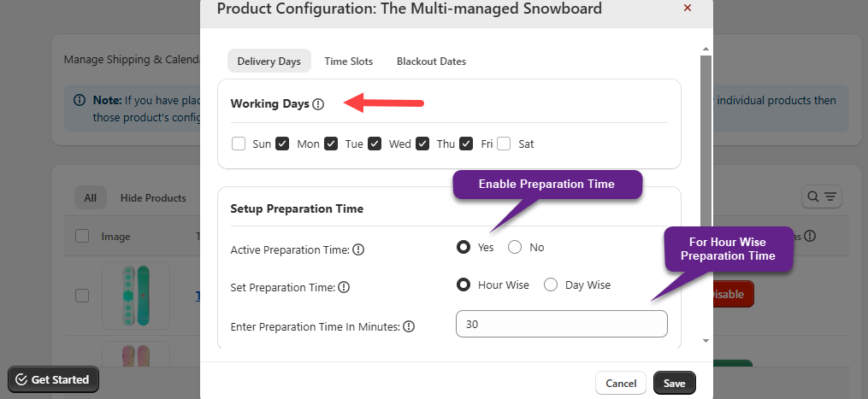Open the search and filter icon button
This screenshot has height=399, width=868.
coord(821,197)
